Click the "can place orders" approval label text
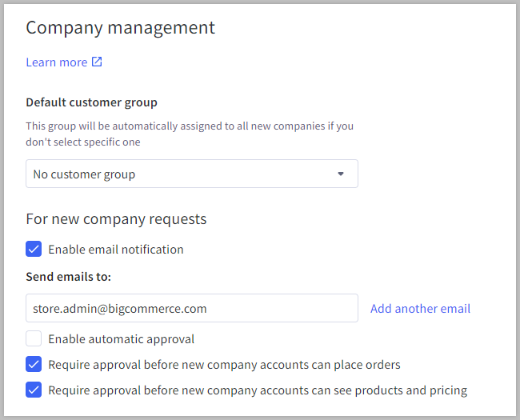This screenshot has height=420, width=520. click(224, 365)
